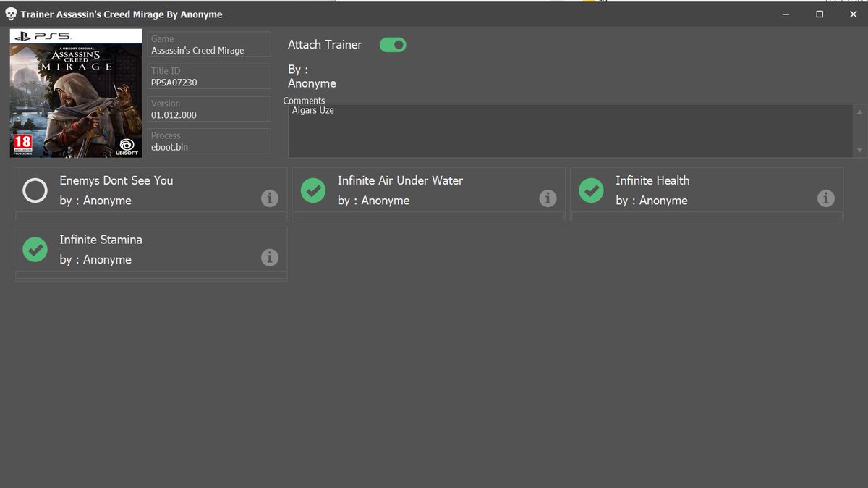Open info icon for Infinite Air Under Water
The height and width of the screenshot is (488, 868).
pyautogui.click(x=548, y=198)
